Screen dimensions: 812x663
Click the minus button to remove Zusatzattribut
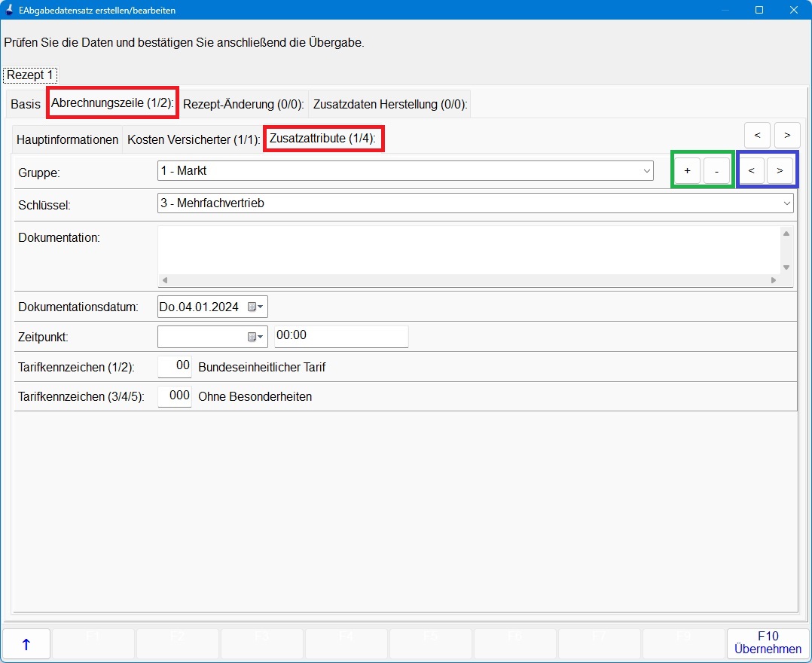coord(716,171)
